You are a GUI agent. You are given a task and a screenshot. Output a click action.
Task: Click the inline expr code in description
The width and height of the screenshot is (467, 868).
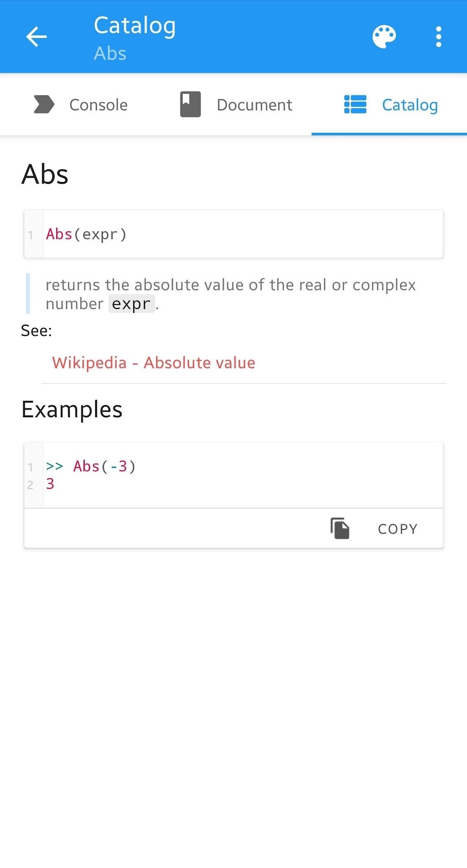tap(131, 304)
